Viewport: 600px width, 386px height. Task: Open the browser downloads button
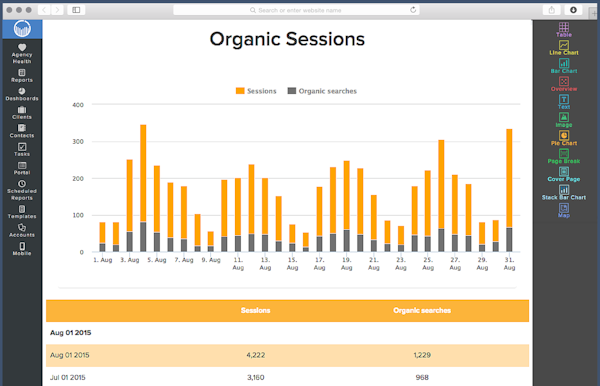tap(573, 10)
